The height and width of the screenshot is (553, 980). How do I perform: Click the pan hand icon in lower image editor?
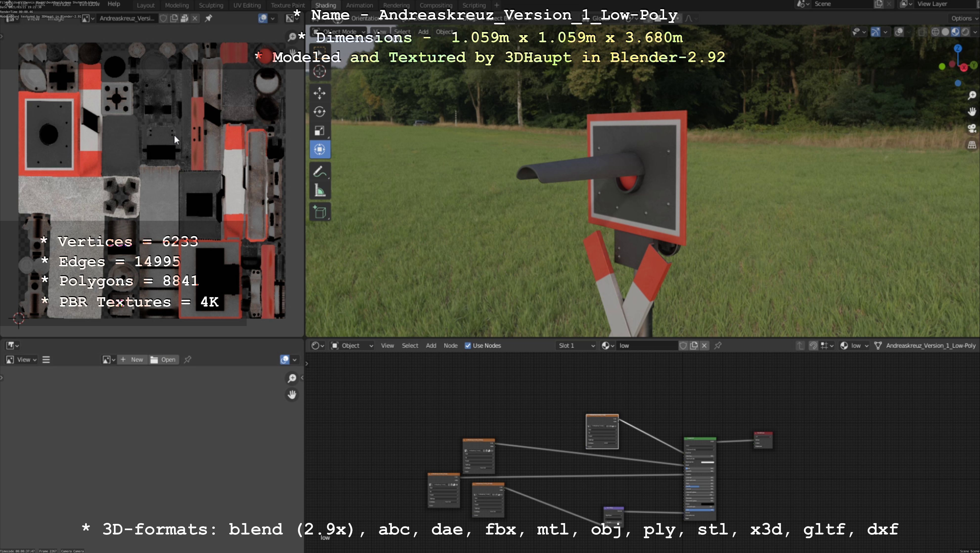292,394
